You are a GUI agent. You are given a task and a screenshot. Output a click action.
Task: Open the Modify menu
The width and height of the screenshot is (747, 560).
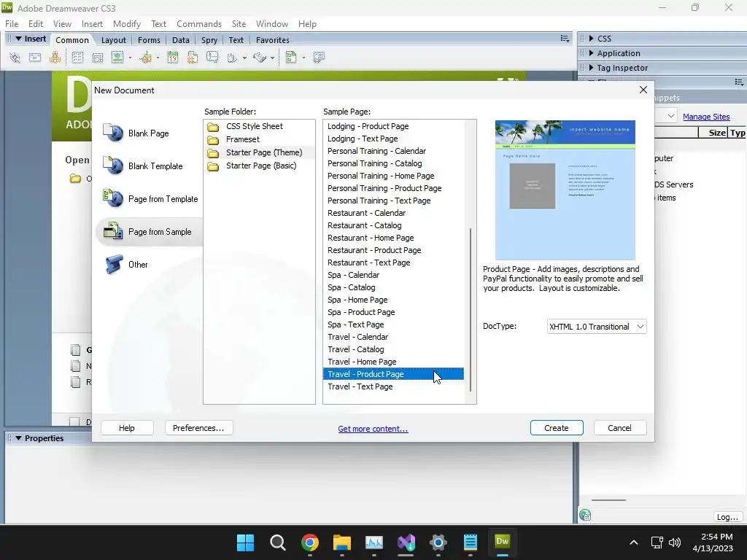[x=127, y=24]
